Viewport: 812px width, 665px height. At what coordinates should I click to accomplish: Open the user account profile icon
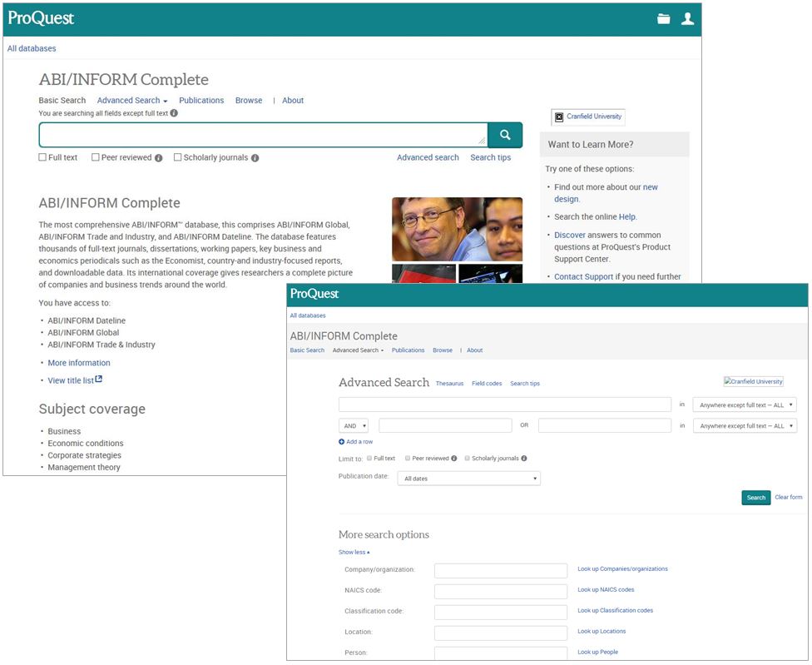click(687, 19)
